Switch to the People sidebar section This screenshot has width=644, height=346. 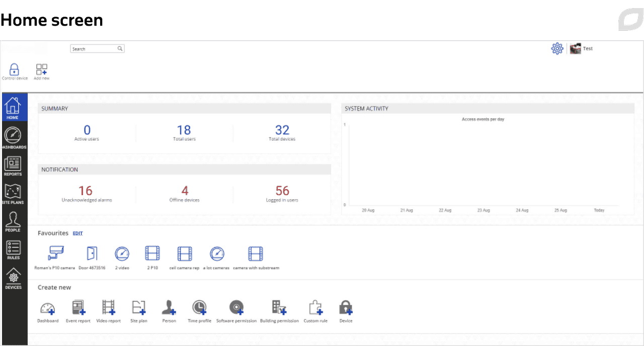coord(13,221)
